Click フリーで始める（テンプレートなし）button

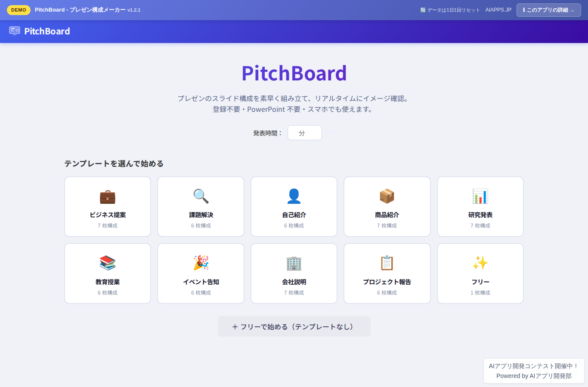click(x=294, y=326)
